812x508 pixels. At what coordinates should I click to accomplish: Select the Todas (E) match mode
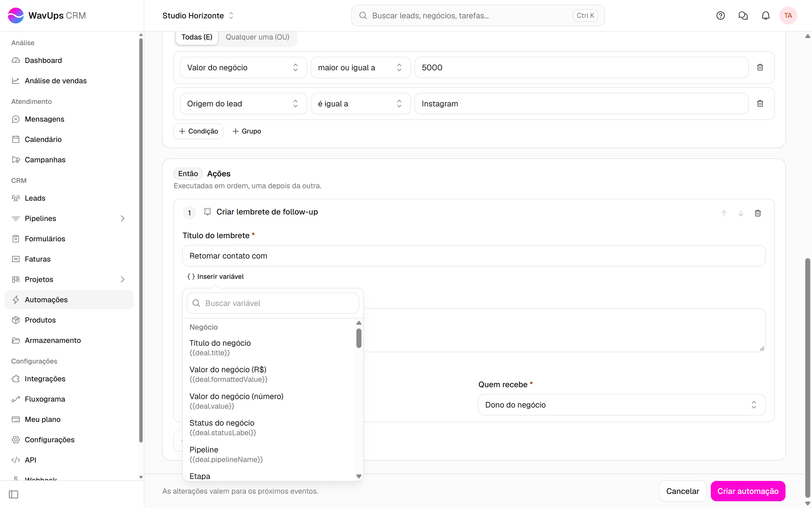197,37
